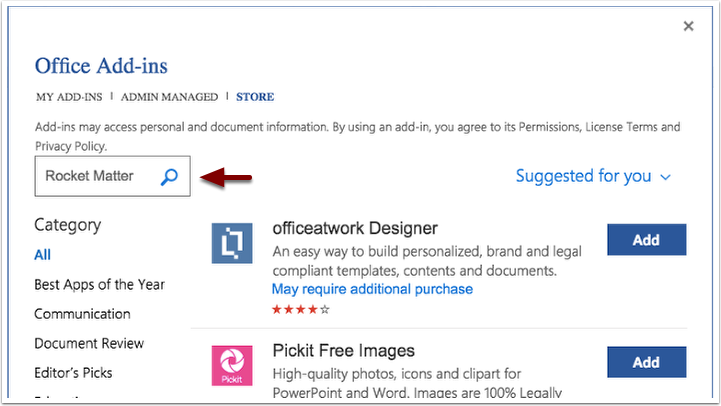Image resolution: width=721 pixels, height=406 pixels.
Task: Click the Office Add-ins heading
Action: point(101,66)
